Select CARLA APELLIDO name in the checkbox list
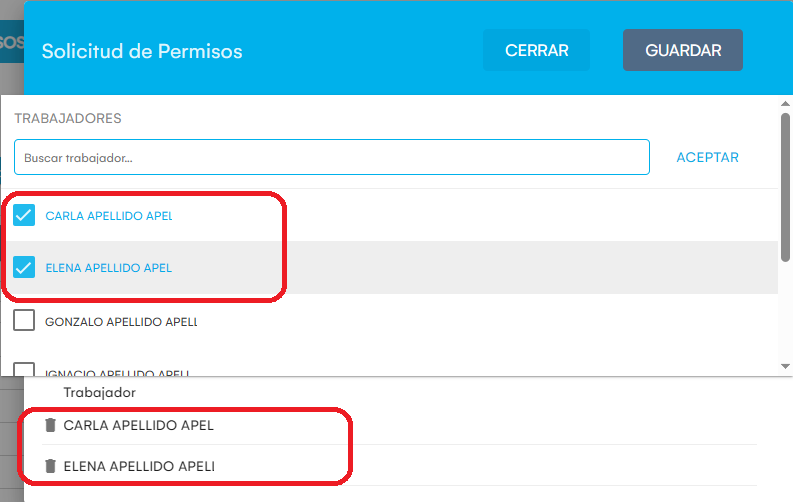 click(x=108, y=216)
